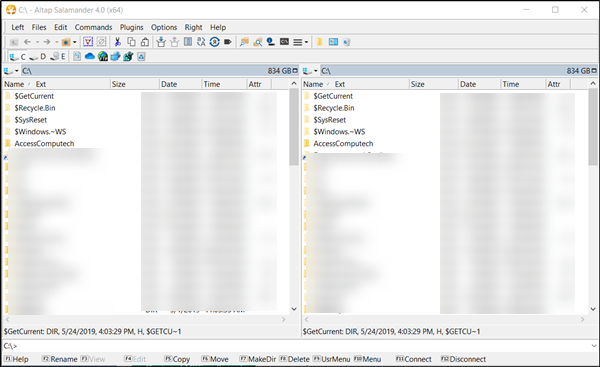Expand the back history dropdown arrow

tap(37, 42)
